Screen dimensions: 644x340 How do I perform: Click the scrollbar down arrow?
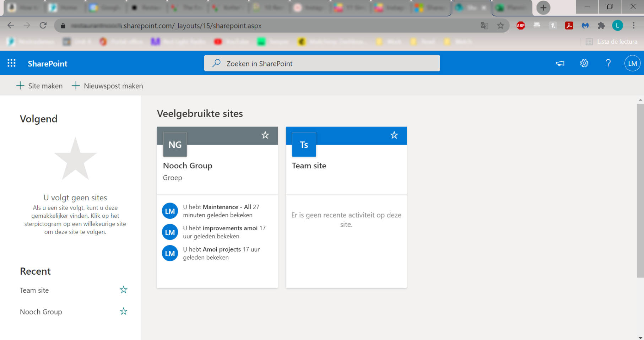(x=640, y=338)
